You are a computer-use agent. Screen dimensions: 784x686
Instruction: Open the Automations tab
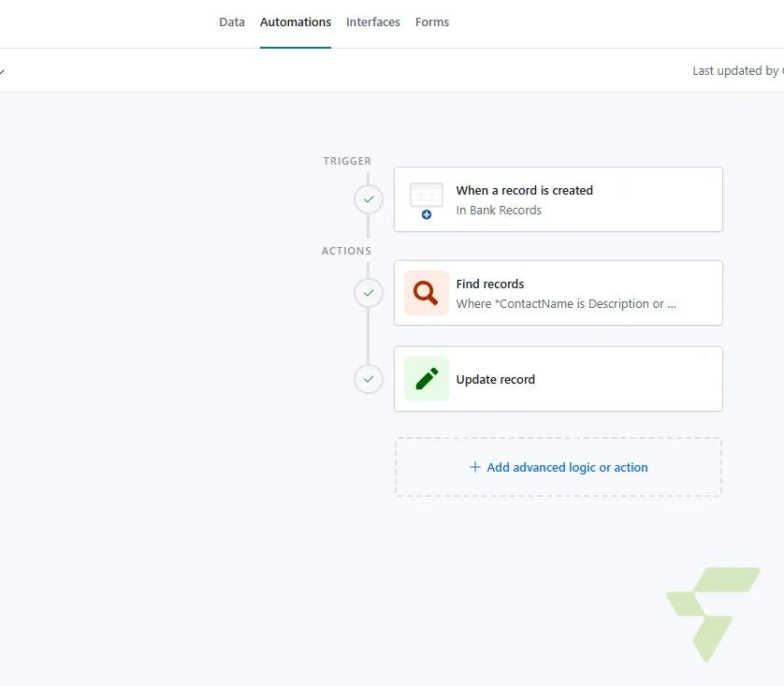click(x=296, y=22)
